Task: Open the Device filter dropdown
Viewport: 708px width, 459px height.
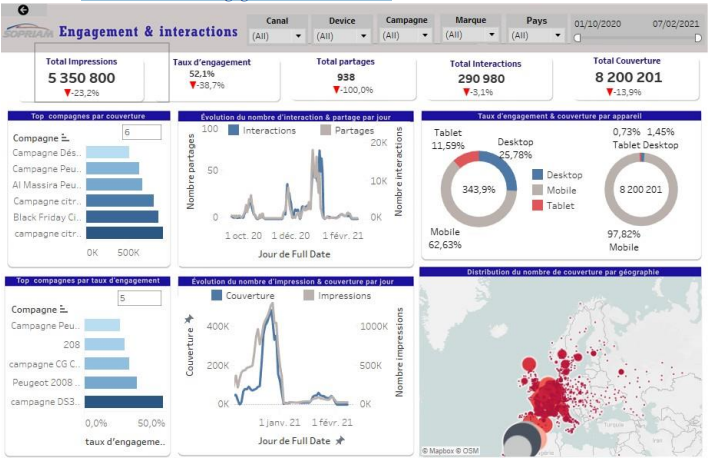Action: coord(342,36)
